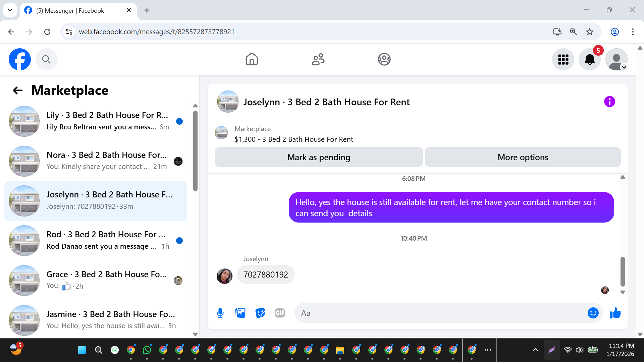The image size is (644, 362).
Task: Click Mark as pending button
Action: pyautogui.click(x=318, y=157)
